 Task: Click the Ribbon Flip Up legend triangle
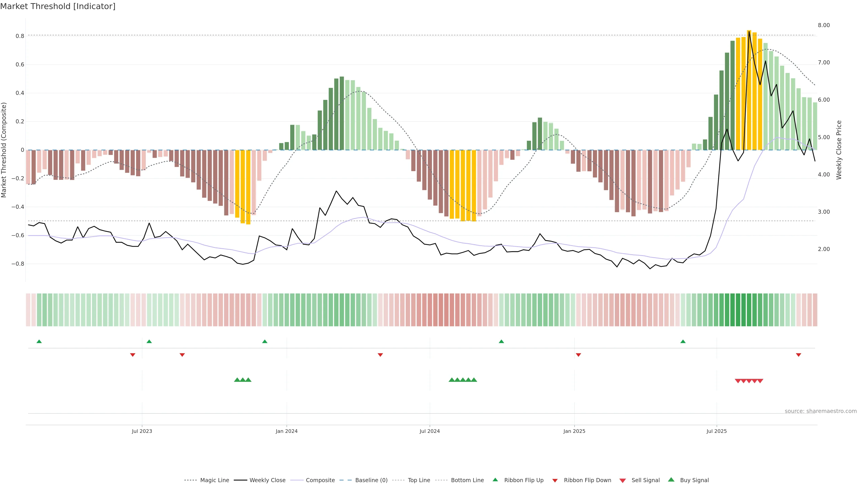pos(495,480)
